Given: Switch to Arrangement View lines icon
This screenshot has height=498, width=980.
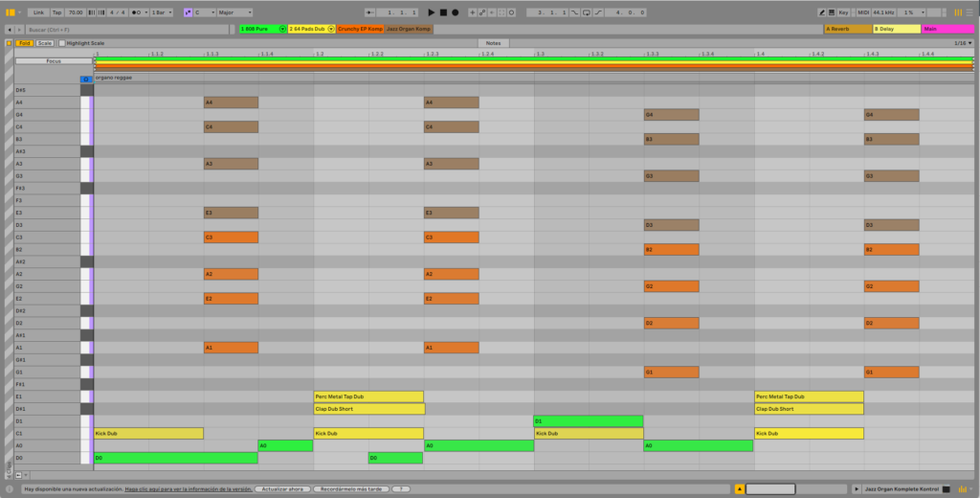Looking at the screenshot, I should point(970,12).
